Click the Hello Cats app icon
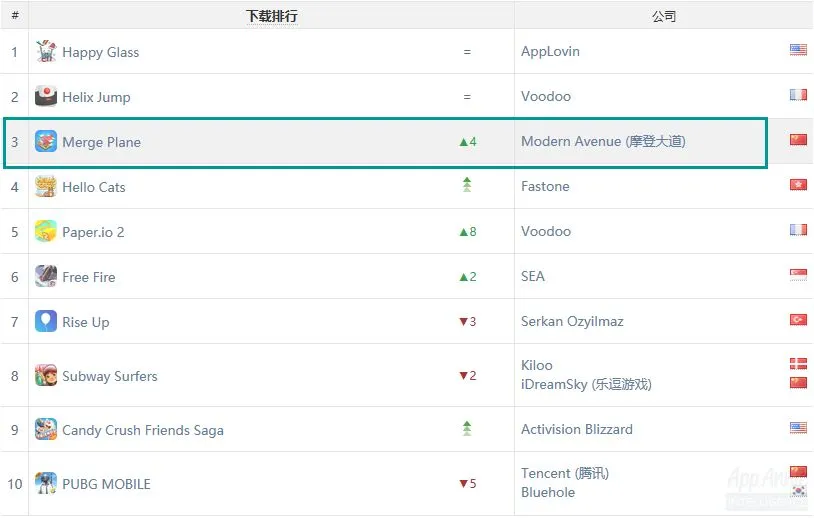This screenshot has height=518, width=814. click(x=46, y=187)
